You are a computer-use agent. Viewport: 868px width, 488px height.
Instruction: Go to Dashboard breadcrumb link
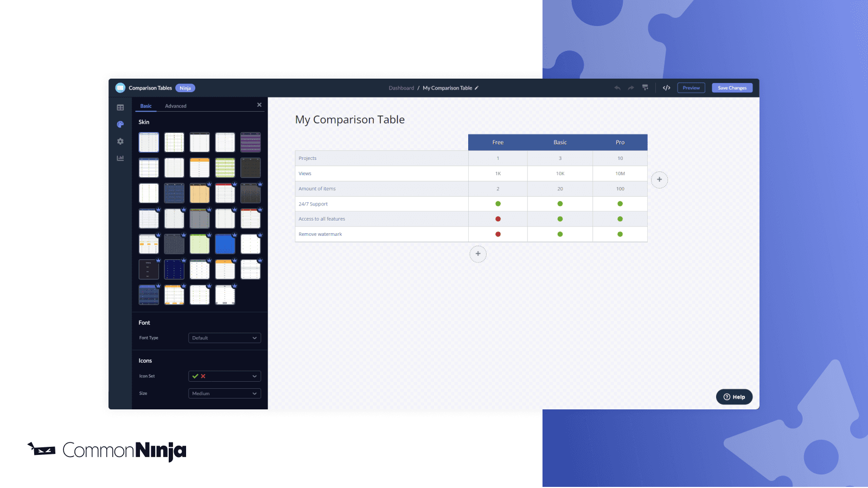tap(401, 88)
